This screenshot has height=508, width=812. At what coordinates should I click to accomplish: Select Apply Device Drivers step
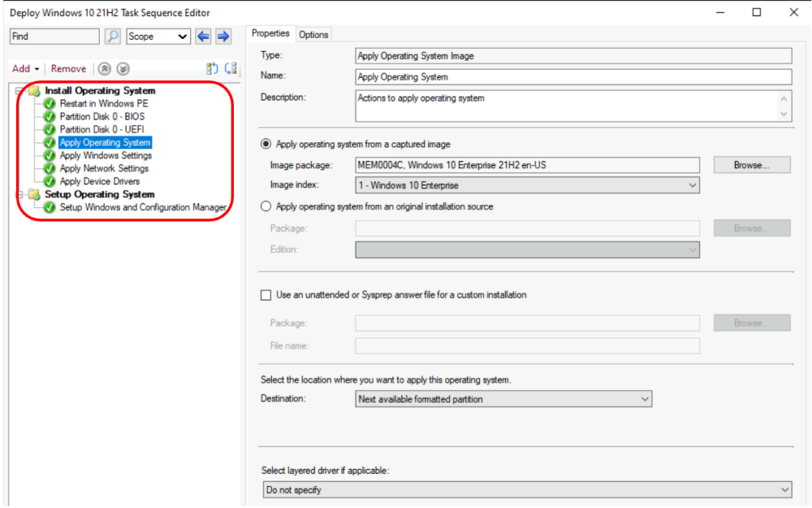coord(99,182)
